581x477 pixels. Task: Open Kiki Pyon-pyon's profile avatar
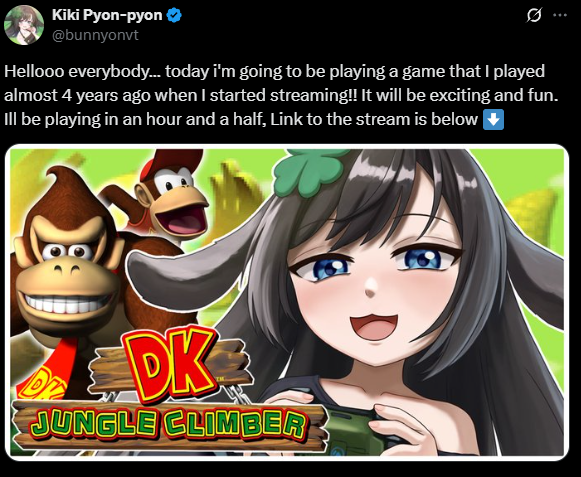(24, 25)
